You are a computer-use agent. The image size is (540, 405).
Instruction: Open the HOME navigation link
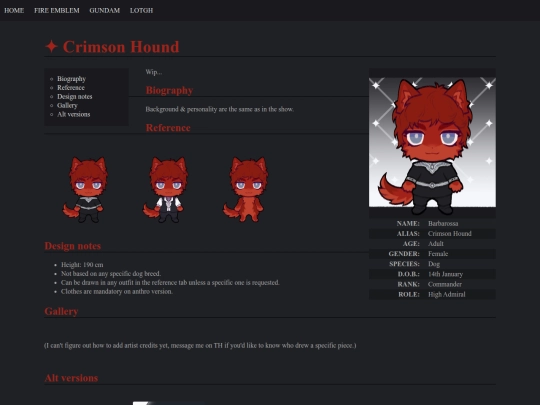14,10
